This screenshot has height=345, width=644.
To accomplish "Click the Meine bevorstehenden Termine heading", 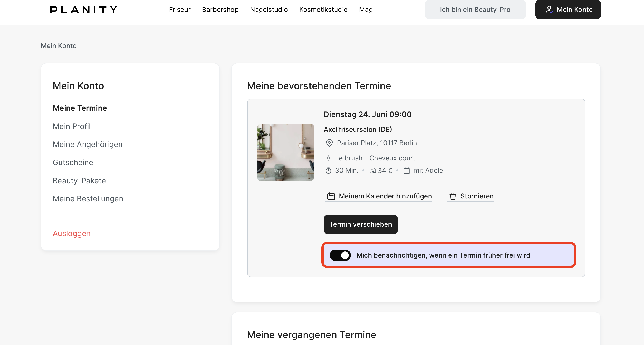I will (319, 86).
